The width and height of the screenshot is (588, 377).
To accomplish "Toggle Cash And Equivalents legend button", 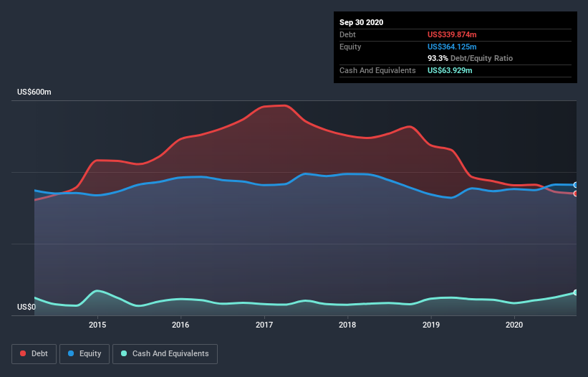I will [165, 354].
